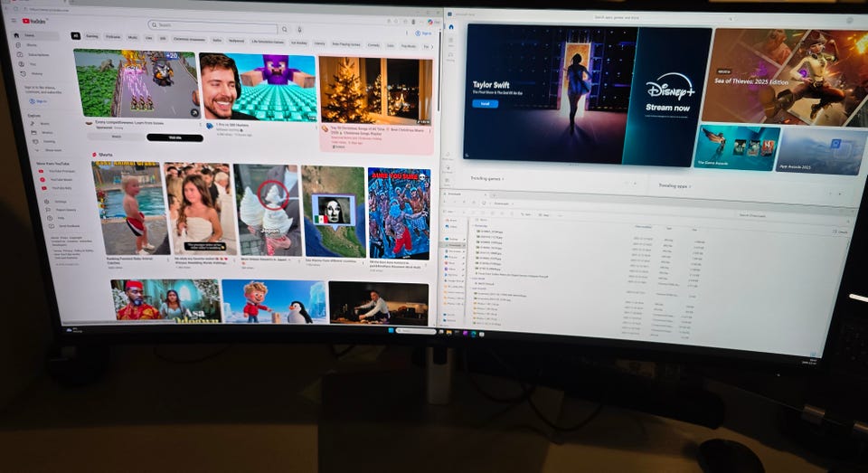Open weather widget on taskbar
The height and width of the screenshot is (473, 868).
click(74, 330)
